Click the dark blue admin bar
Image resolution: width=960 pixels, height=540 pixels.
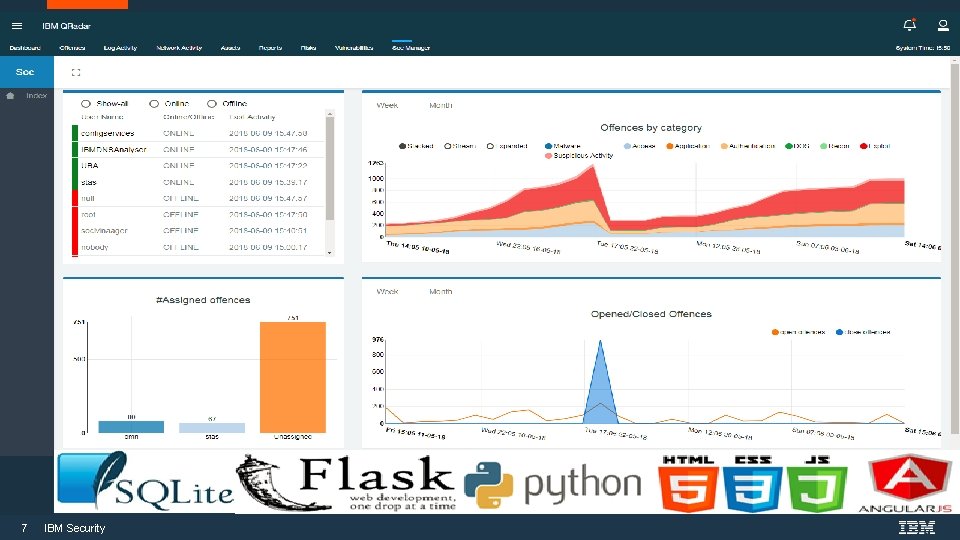tap(131, 427)
